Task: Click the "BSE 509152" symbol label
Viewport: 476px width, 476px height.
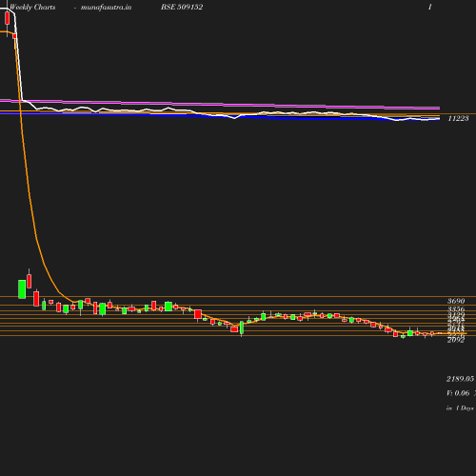Action: [182, 7]
